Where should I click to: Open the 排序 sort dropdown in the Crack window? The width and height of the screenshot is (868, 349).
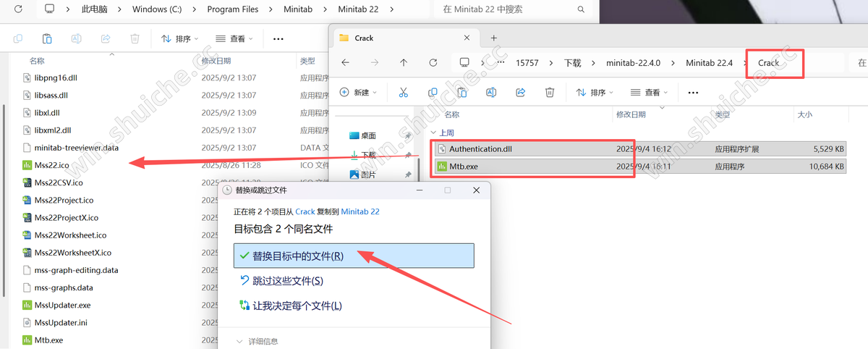[x=595, y=93]
